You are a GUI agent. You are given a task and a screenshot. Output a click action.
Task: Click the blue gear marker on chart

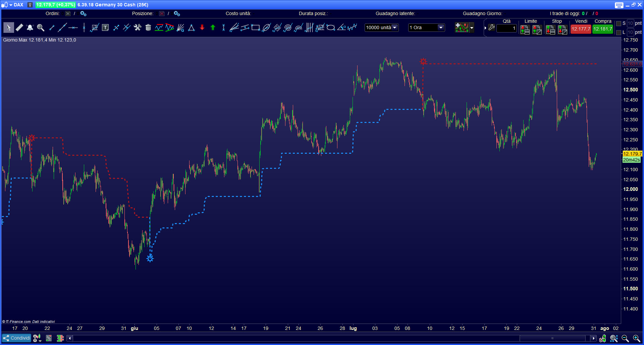click(x=150, y=258)
